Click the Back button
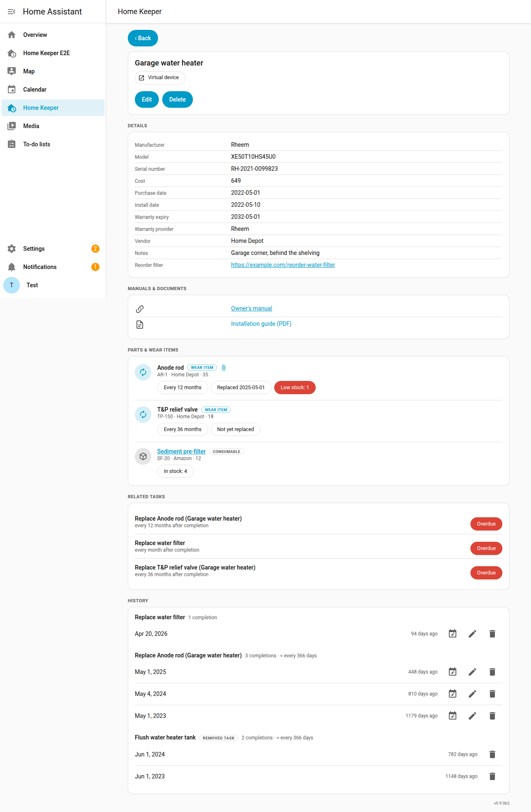The height and width of the screenshot is (812, 531). pyautogui.click(x=143, y=38)
